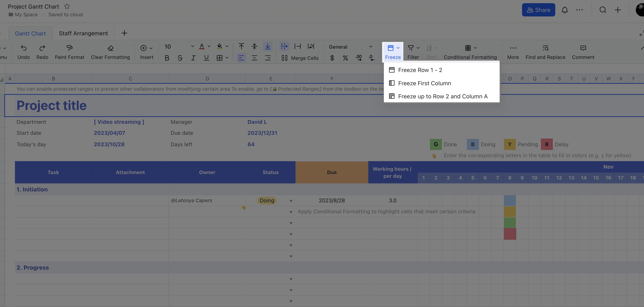Click the Share button
Image resolution: width=644 pixels, height=307 pixels.
[x=538, y=10]
